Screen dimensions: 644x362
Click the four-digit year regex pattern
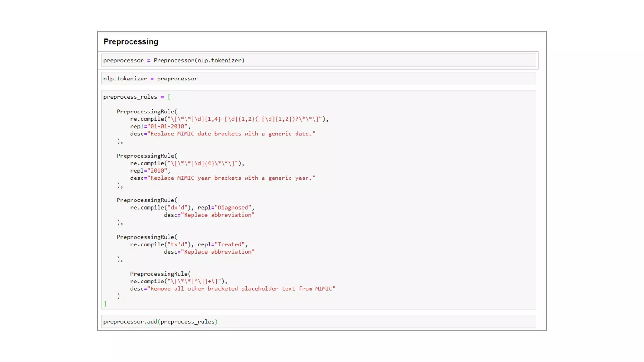[x=203, y=163]
